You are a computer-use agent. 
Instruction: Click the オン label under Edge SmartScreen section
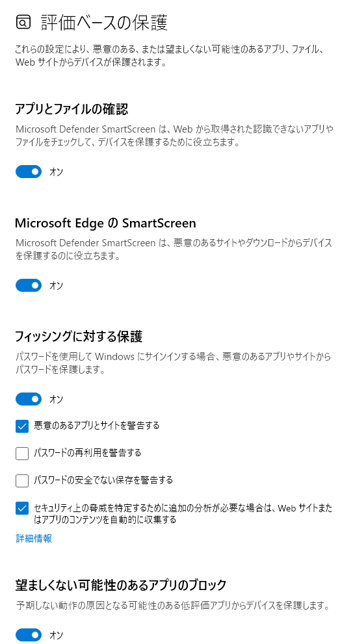pos(57,285)
